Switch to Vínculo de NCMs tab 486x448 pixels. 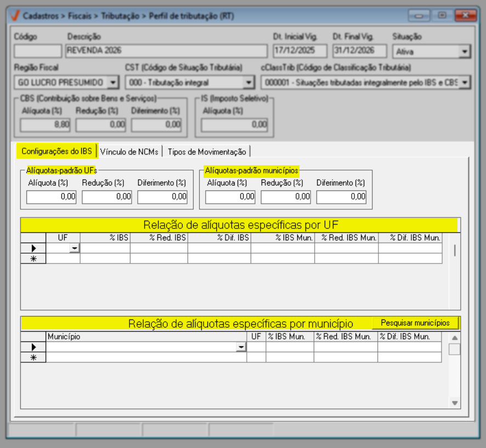pos(130,152)
